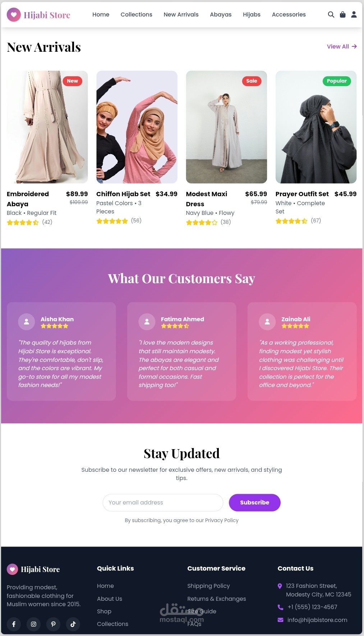Open the Abayas menu item
This screenshot has width=364, height=636.
(x=221, y=14)
